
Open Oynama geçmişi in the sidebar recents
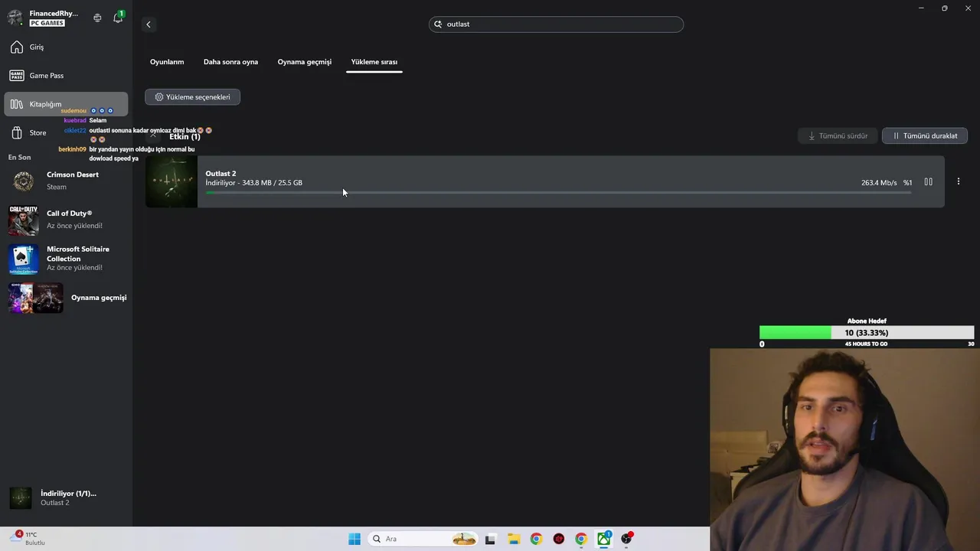(66, 298)
